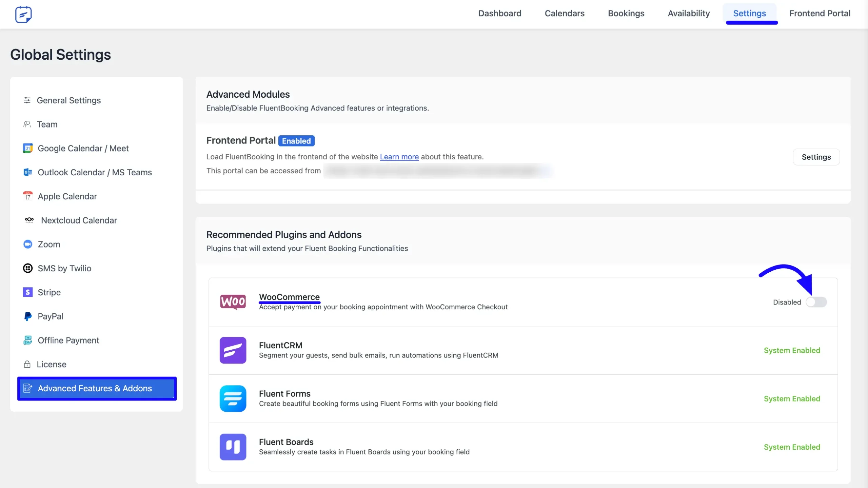This screenshot has height=488, width=868.
Task: Click the General Settings sliders icon
Action: 27,100
